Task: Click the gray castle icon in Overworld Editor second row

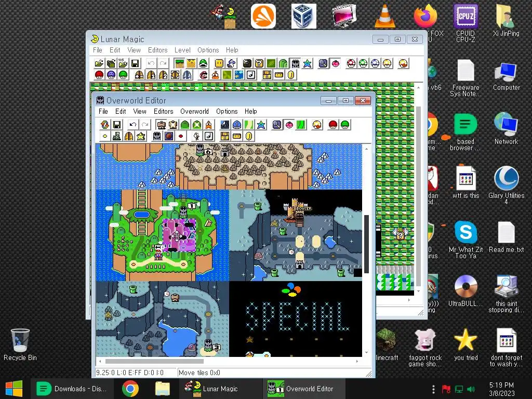Action: (x=157, y=137)
